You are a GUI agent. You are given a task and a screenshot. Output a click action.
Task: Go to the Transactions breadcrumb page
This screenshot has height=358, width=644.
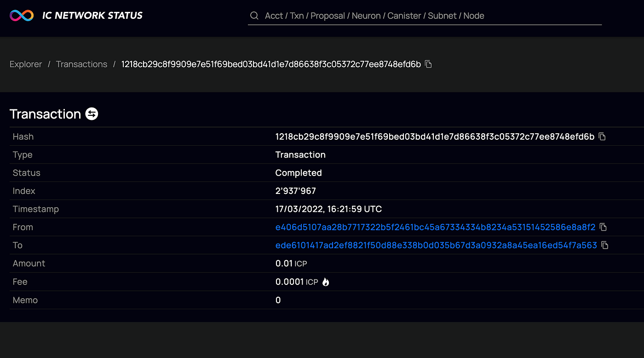[81, 64]
